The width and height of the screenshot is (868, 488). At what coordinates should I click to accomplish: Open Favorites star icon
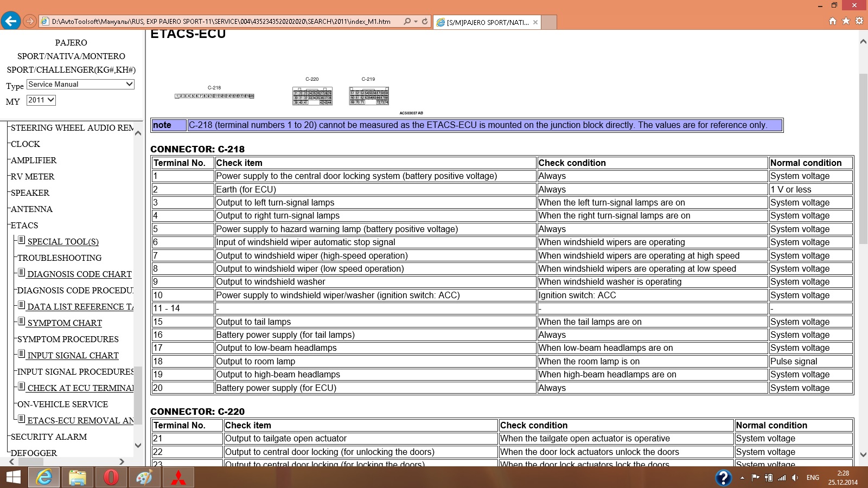tap(846, 21)
